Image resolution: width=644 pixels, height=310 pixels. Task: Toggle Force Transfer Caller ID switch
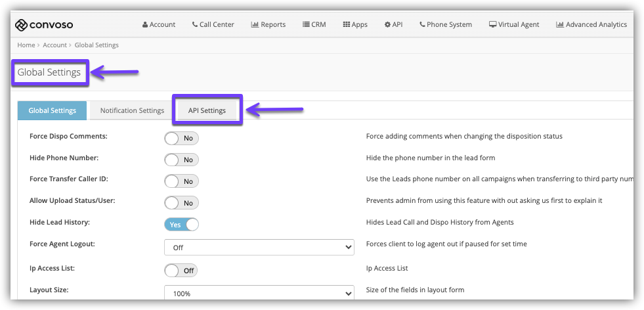[181, 181]
